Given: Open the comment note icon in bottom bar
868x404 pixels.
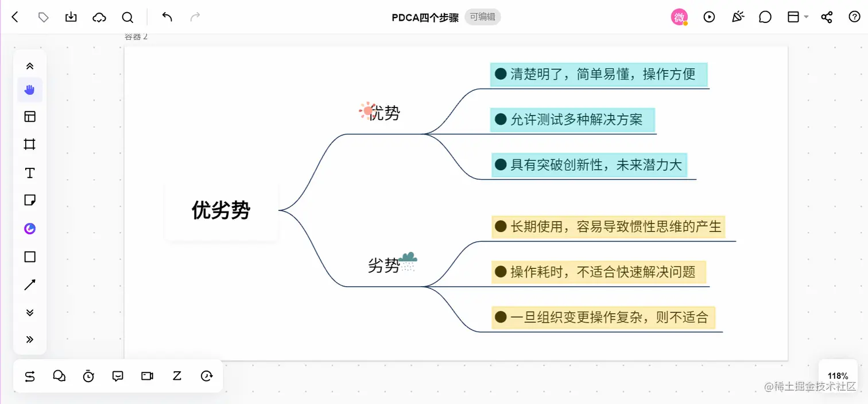Looking at the screenshot, I should point(118,376).
